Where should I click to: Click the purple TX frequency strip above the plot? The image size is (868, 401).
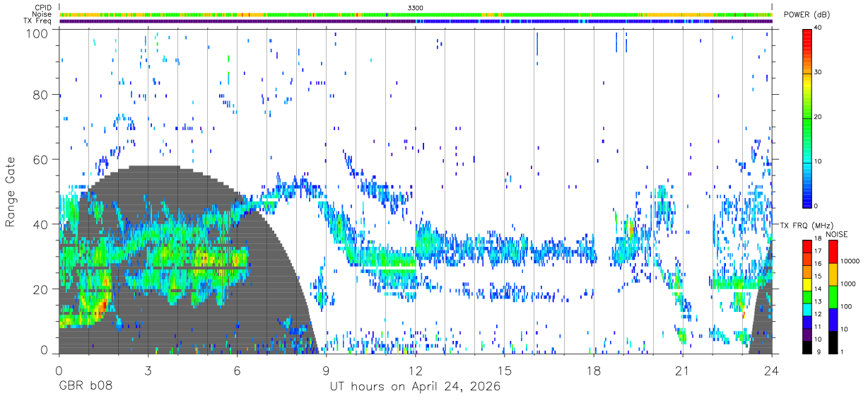(416, 21)
